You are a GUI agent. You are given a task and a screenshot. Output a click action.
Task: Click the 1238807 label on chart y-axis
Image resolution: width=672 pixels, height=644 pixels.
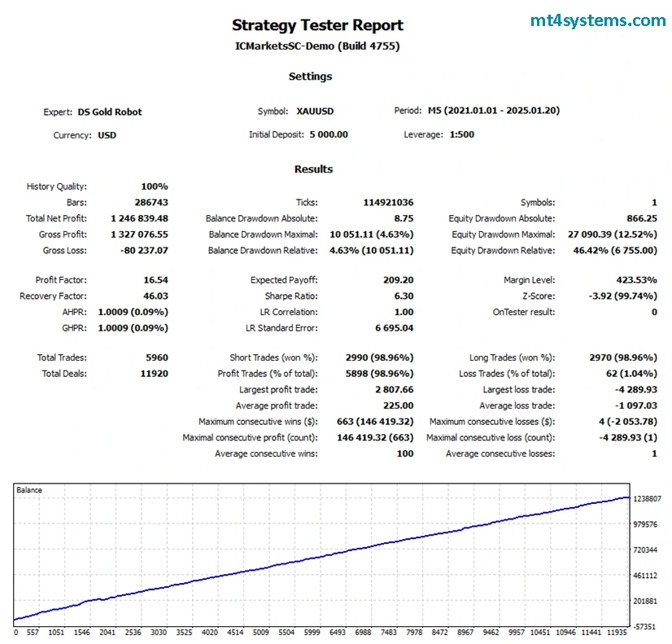pos(648,498)
